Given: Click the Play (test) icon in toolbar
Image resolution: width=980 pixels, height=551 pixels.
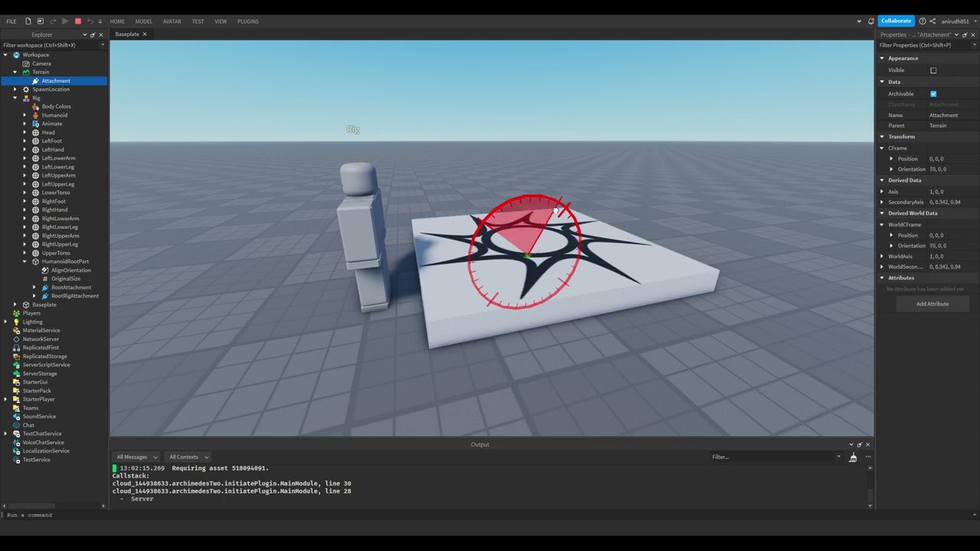Looking at the screenshot, I should [65, 21].
